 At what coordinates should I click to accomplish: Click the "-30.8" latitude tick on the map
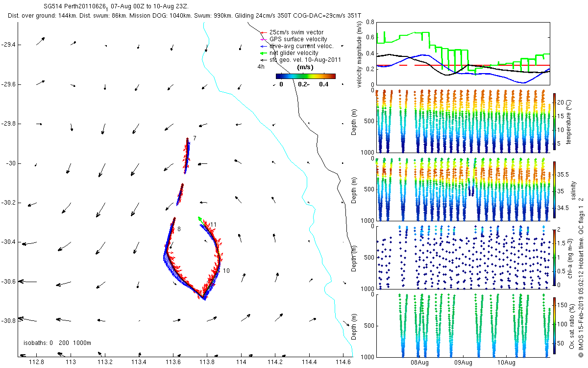click(8, 321)
